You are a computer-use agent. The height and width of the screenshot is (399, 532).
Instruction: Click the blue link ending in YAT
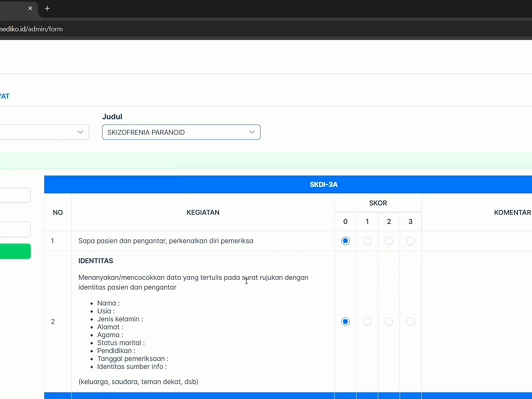pos(4,96)
